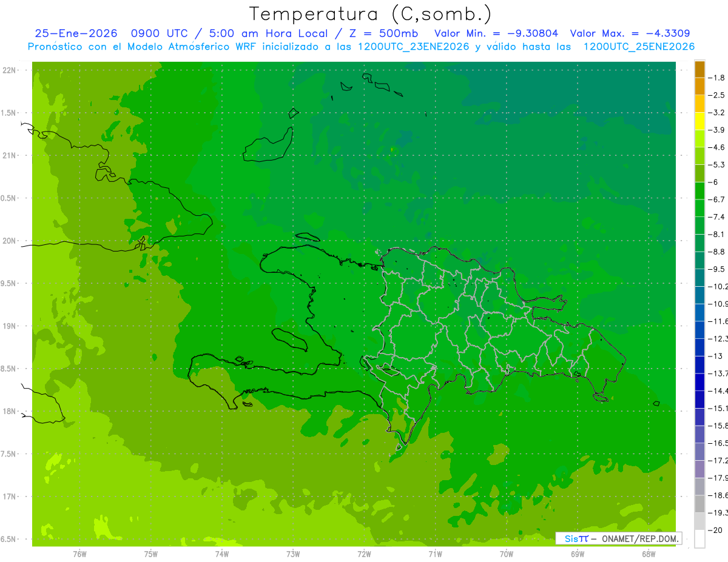Pick the yellow colorbar swatch between -3.2 and -3.9
Viewport: 728px width, 562px height.
(x=700, y=121)
